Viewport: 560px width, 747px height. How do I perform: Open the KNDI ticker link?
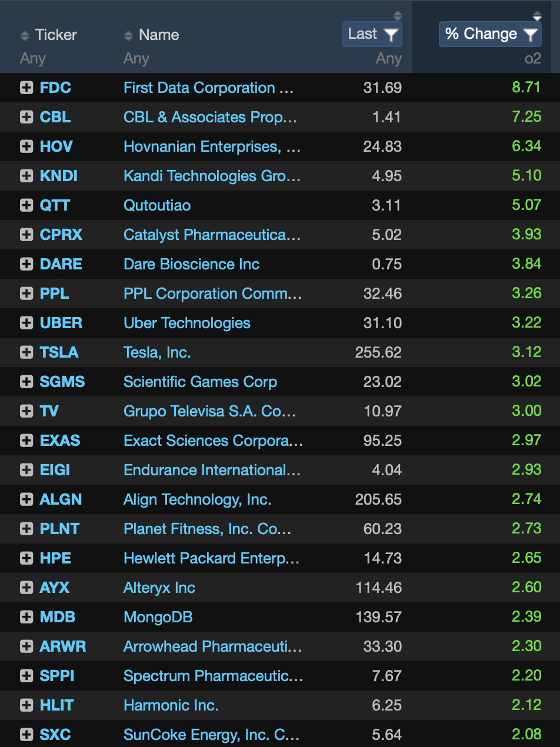click(x=59, y=176)
